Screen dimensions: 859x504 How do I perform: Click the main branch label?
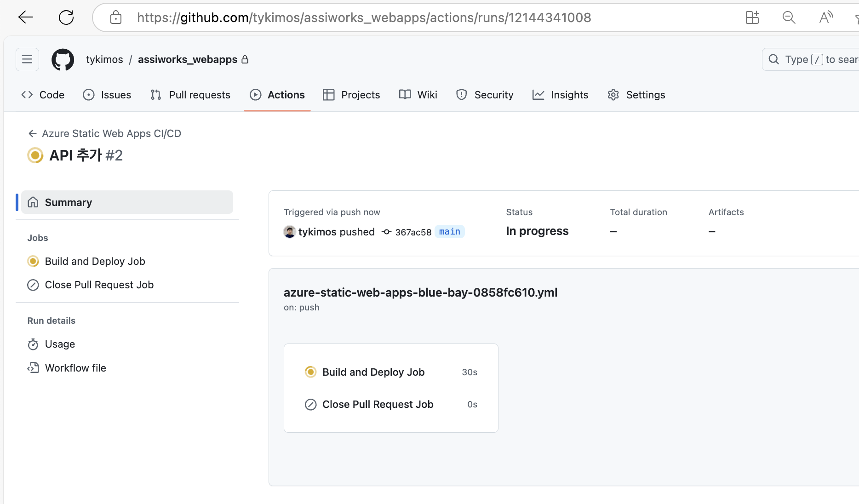[449, 232]
